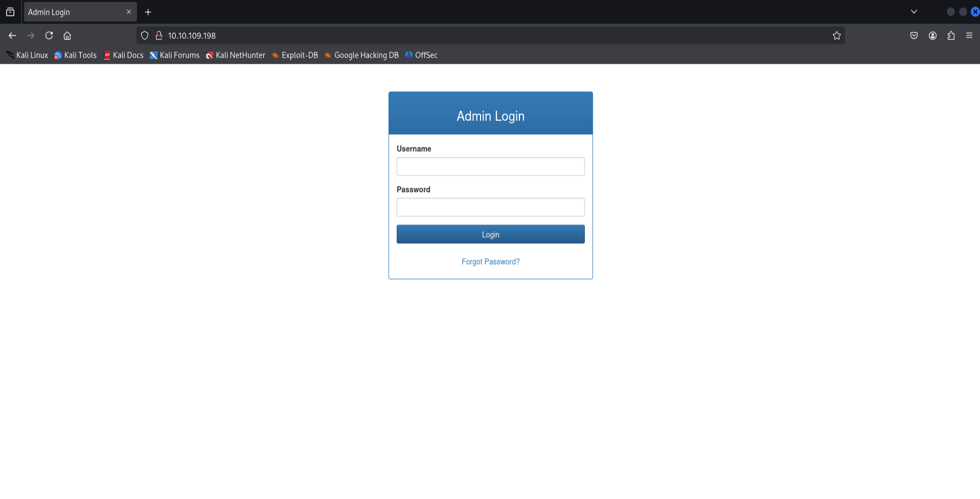View site security info via padlock icon
Viewport: 980px width, 499px height.
(x=159, y=36)
